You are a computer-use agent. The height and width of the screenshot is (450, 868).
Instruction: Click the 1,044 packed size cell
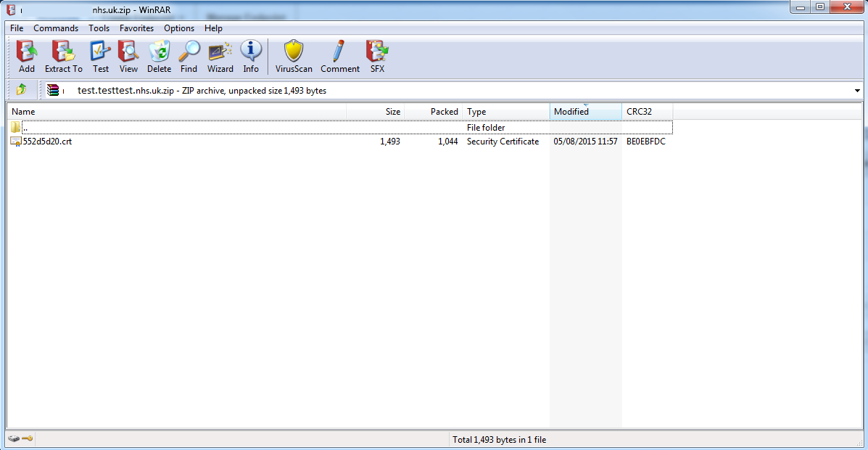click(x=448, y=142)
